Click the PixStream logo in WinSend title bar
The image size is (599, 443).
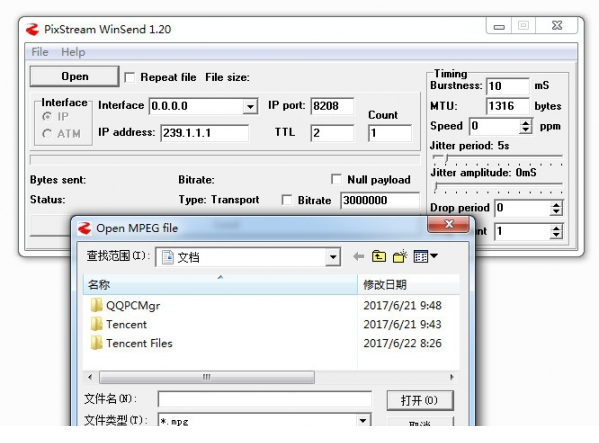pos(32,29)
